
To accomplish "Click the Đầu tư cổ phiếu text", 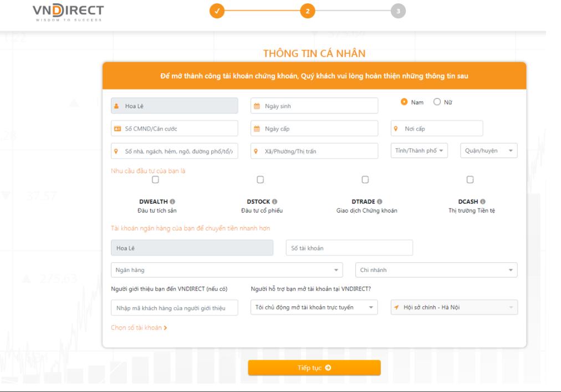I will click(262, 210).
